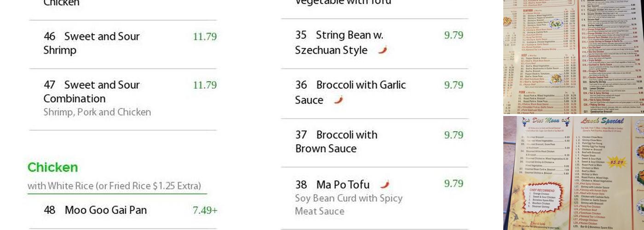Image resolution: width=644 pixels, height=230 pixels.
Task: Click the spicy chili icon next to Garlic Sauce
Action: pyautogui.click(x=339, y=100)
